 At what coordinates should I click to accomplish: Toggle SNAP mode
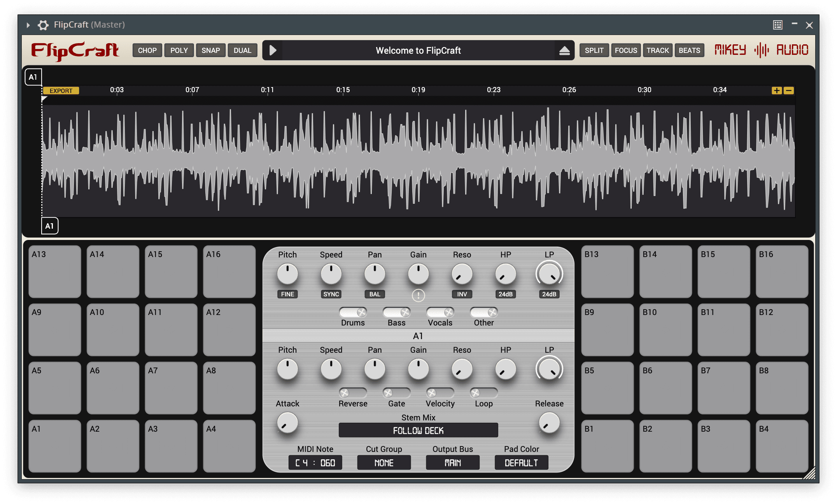tap(211, 51)
